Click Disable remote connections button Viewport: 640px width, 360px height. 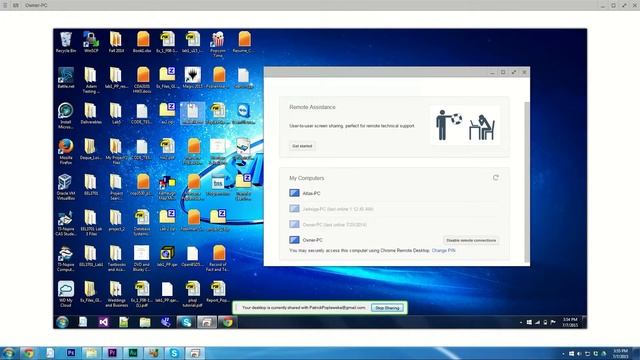click(x=471, y=240)
